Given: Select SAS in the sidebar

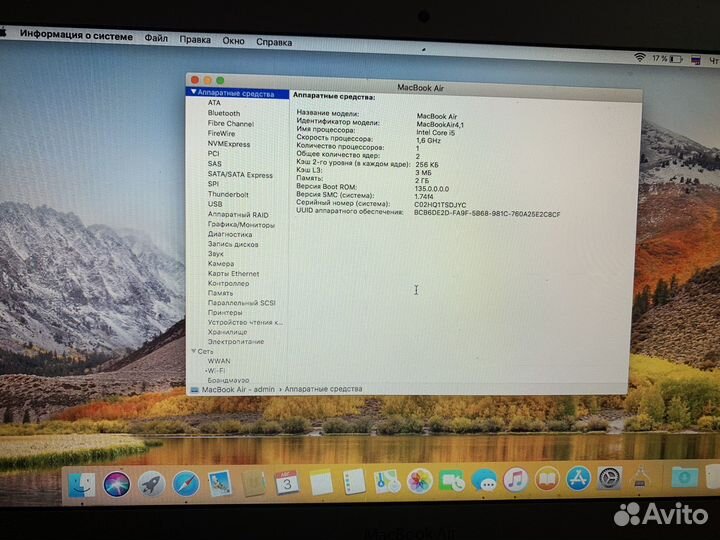Looking at the screenshot, I should [x=214, y=164].
